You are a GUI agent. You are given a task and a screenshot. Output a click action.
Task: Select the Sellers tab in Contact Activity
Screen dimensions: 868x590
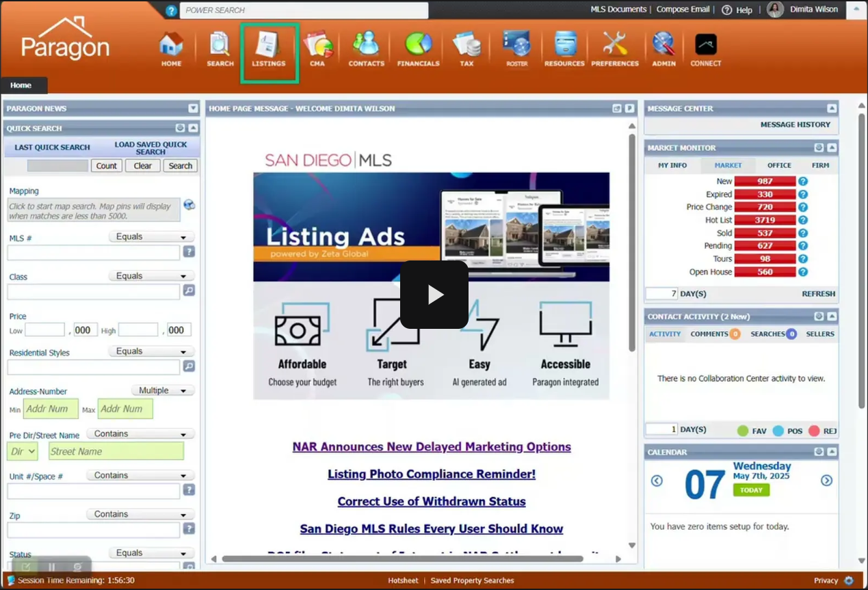820,334
